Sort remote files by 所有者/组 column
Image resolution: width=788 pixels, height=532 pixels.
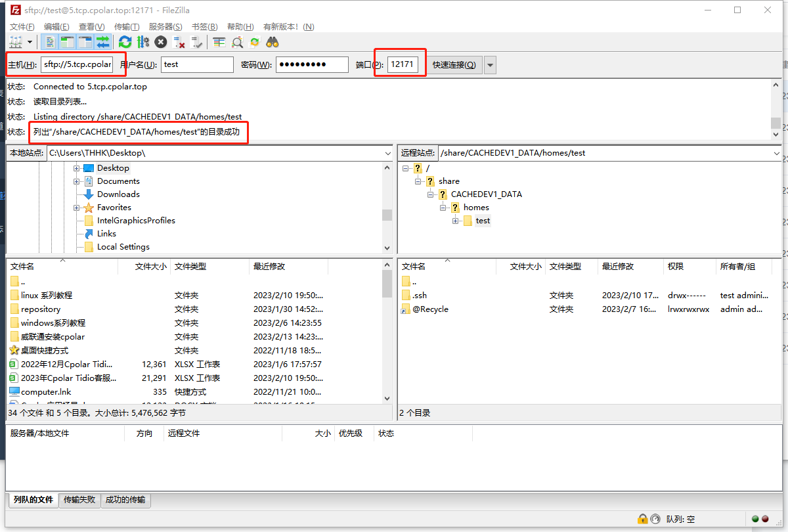pyautogui.click(x=744, y=267)
